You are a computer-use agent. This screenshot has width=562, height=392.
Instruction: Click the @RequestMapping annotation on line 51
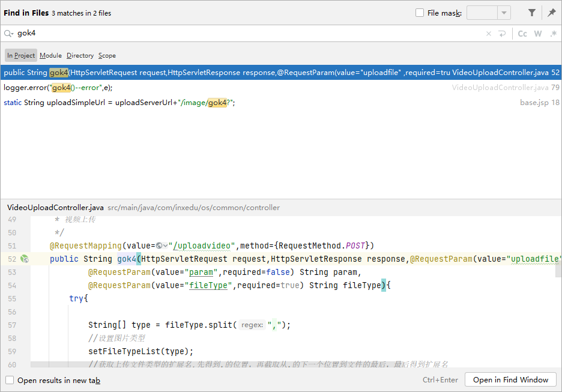(86, 246)
